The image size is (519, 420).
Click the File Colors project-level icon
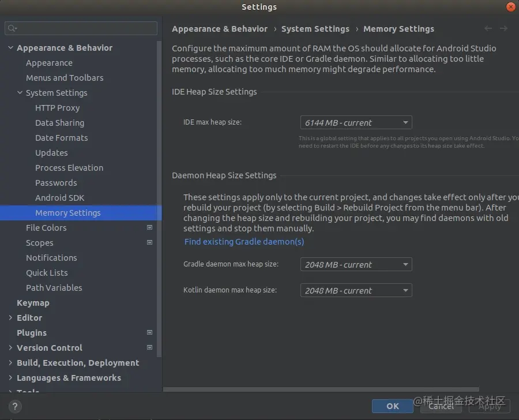coord(149,227)
